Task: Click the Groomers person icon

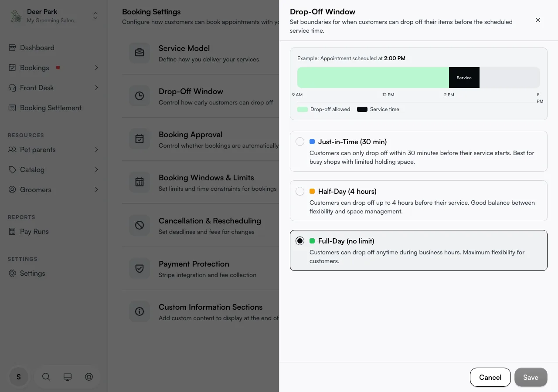Action: (x=12, y=190)
